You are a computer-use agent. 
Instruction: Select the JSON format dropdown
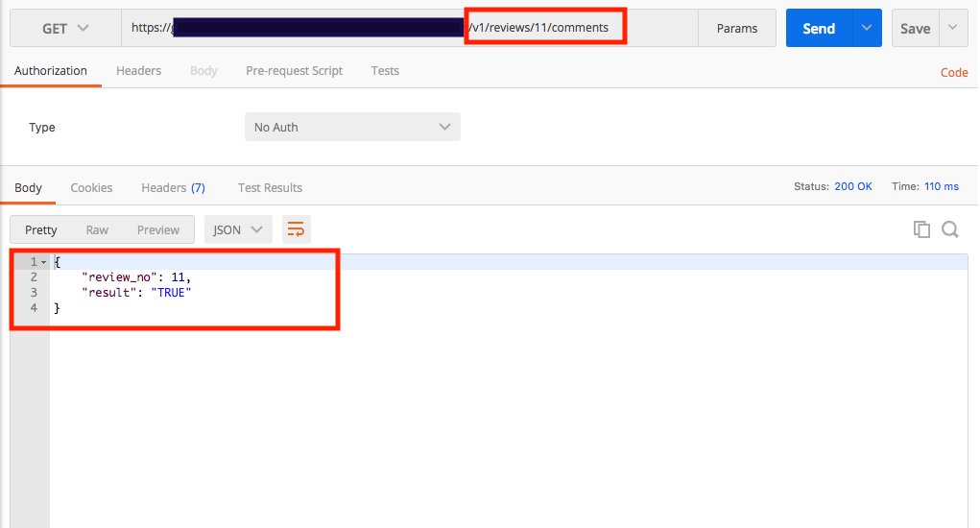click(237, 229)
